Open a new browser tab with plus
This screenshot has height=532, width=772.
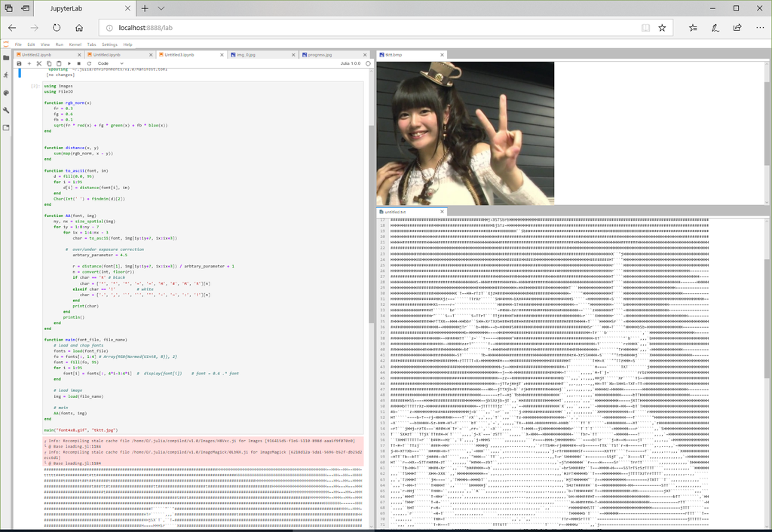[145, 8]
